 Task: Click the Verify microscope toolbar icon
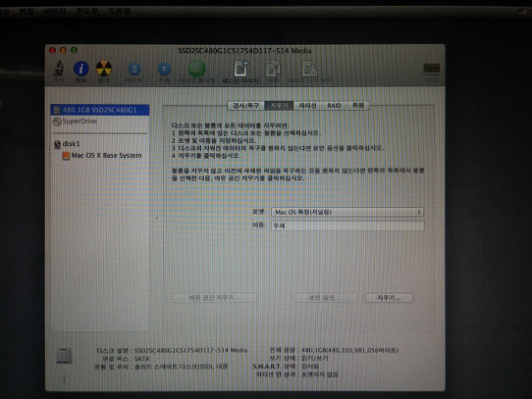(59, 69)
